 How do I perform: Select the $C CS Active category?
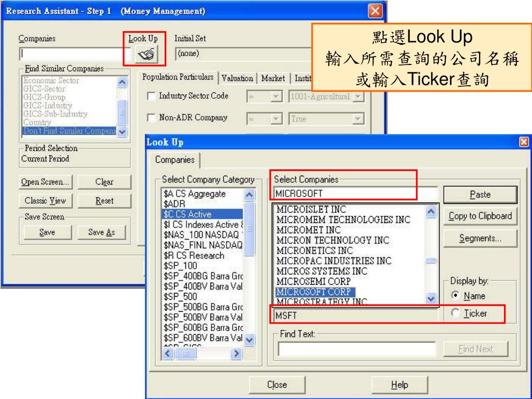[x=203, y=214]
